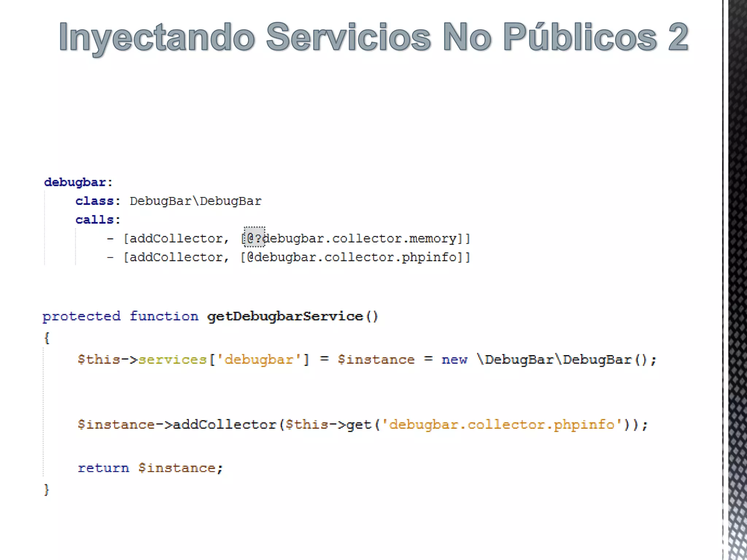Viewport: 747px width, 560px height.
Task: Click the closing curly brace of function
Action: point(47,490)
